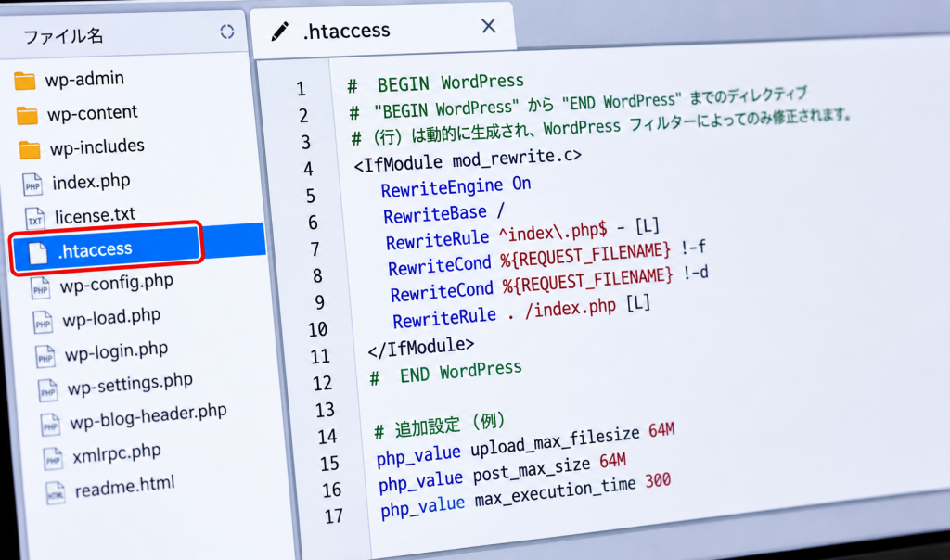Click line number 17 in the gutter

tap(334, 516)
